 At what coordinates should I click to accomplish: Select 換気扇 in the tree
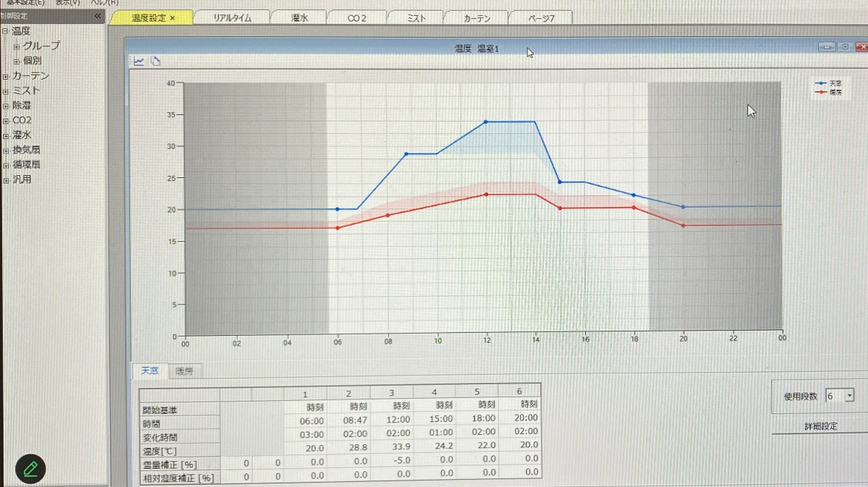(26, 150)
